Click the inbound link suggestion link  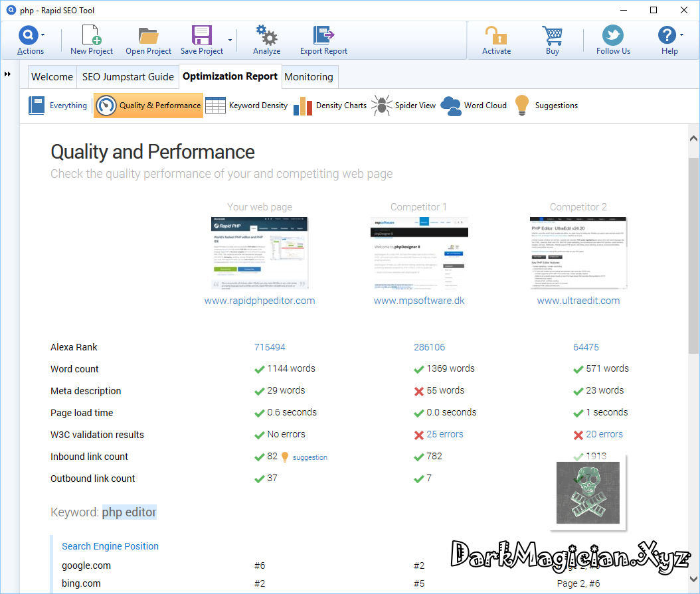tap(310, 457)
